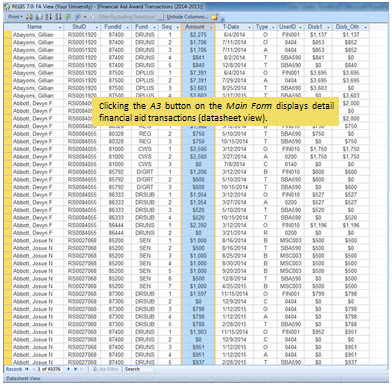
Task: Open the small dropdown arrow beside the blue icon
Action: point(85,17)
